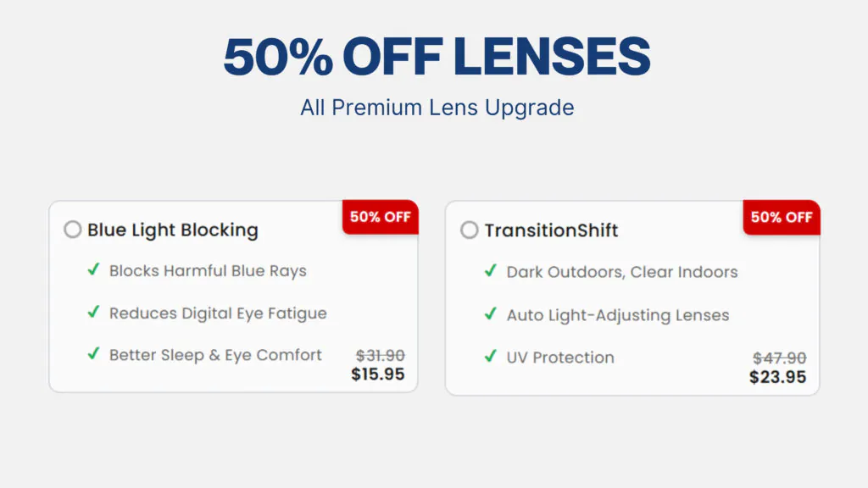Image resolution: width=868 pixels, height=488 pixels.
Task: Click the 50% OFF LENSES headline
Action: click(x=437, y=58)
